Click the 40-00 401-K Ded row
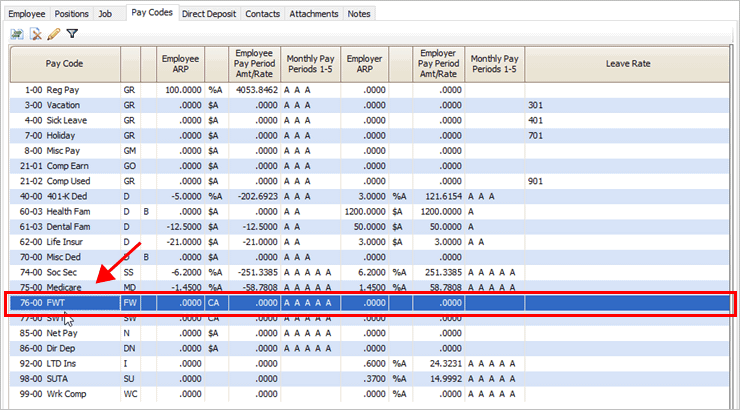The image size is (740, 410). [65, 197]
